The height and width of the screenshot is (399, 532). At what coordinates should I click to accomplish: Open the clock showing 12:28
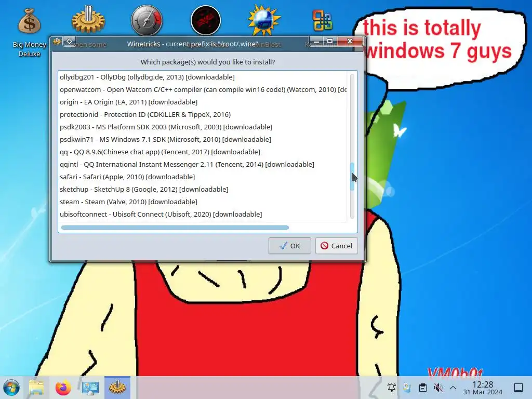click(483, 388)
